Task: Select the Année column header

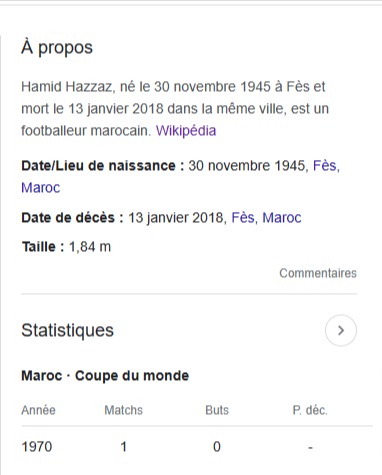Action: tap(38, 410)
